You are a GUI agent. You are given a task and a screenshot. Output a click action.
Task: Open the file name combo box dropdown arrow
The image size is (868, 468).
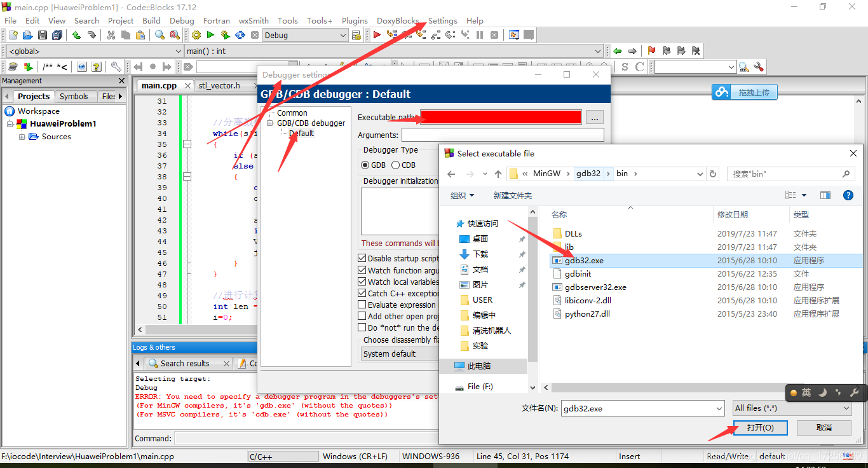(x=719, y=408)
